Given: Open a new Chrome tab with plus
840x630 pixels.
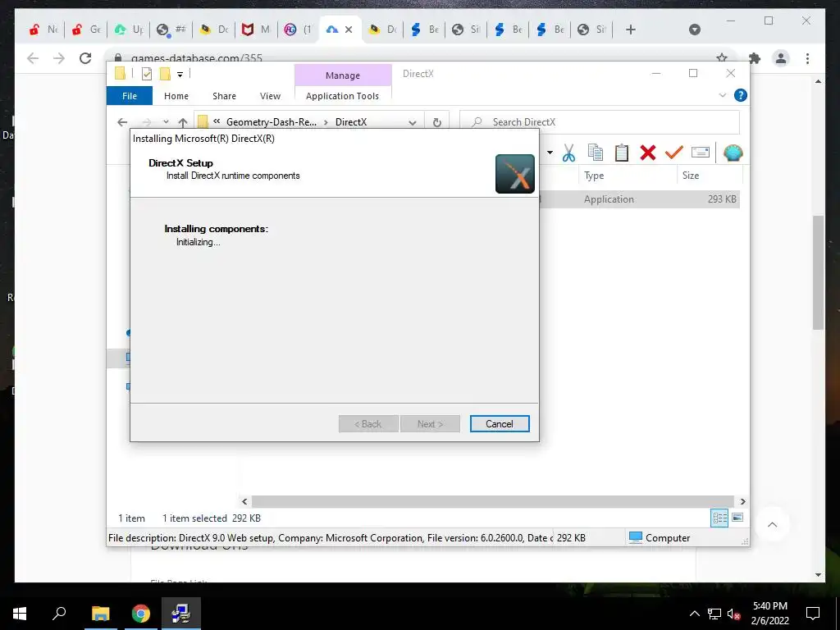Looking at the screenshot, I should tap(631, 30).
